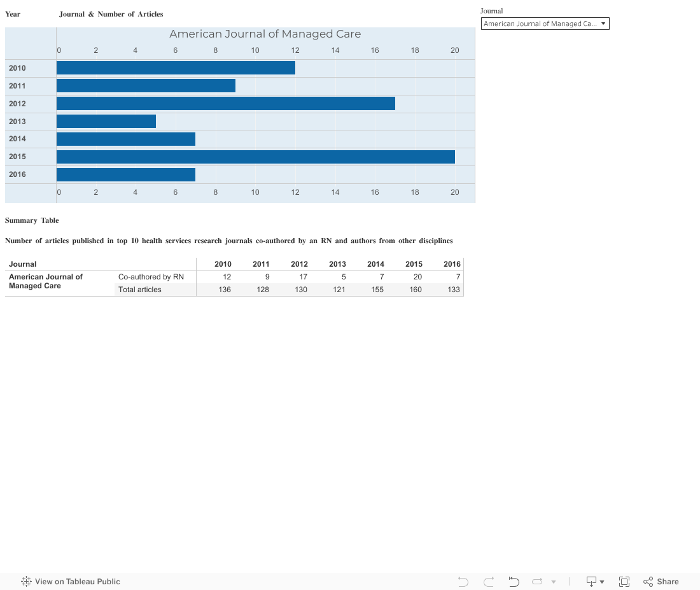Click Co-authored value 9 for 2011
Screen dimensions: 700x590
pos(267,277)
